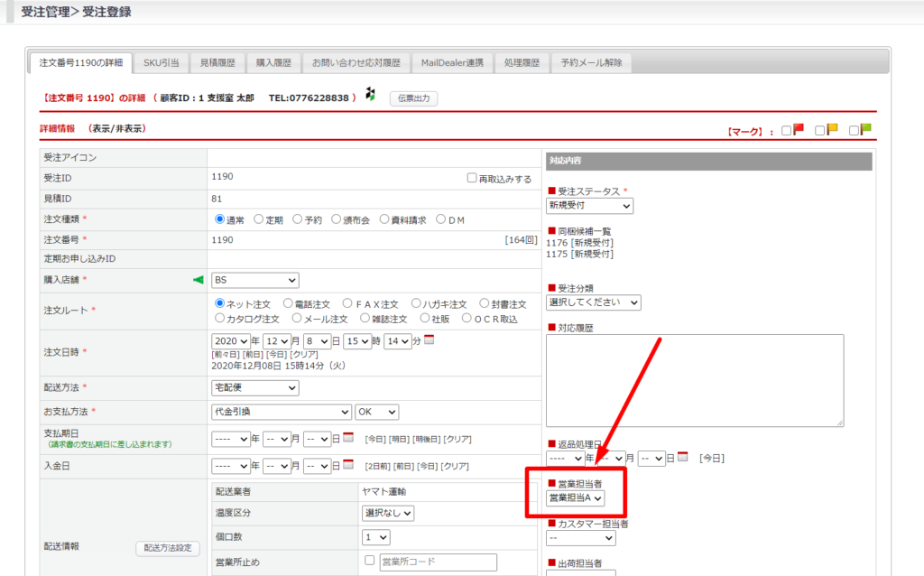Image resolution: width=924 pixels, height=576 pixels.
Task: Click the green flag mark icon
Action: coord(865,130)
